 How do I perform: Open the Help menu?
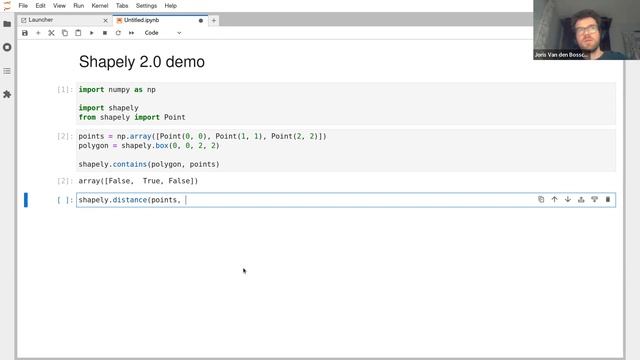[x=170, y=6]
